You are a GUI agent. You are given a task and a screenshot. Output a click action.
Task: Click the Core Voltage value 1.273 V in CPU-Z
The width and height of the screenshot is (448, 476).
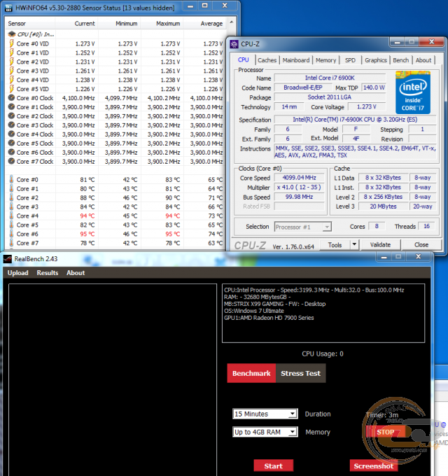[366, 106]
